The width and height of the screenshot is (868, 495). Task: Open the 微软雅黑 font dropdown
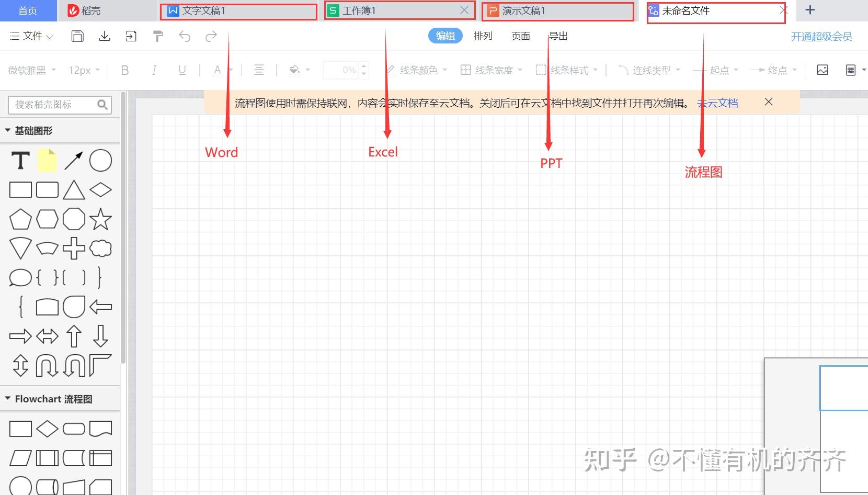32,70
